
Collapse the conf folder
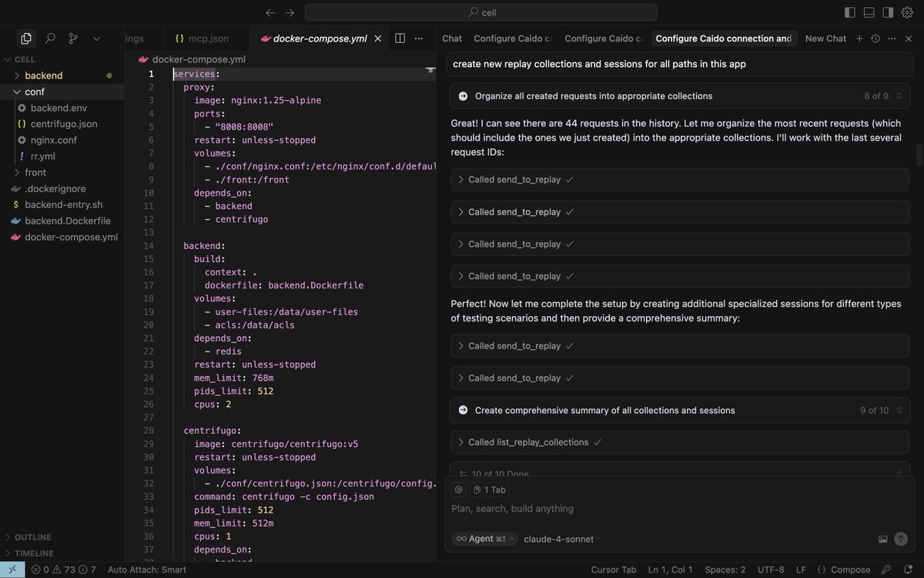62,92
